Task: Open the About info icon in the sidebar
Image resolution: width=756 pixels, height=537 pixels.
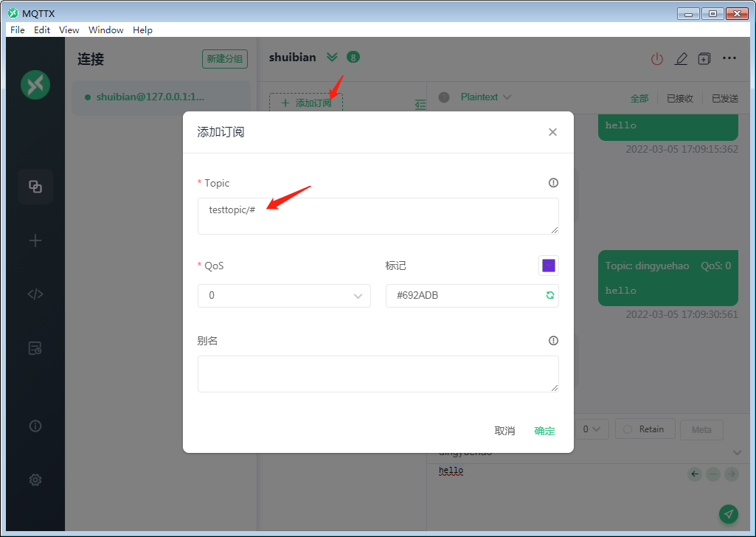Action: pos(35,426)
